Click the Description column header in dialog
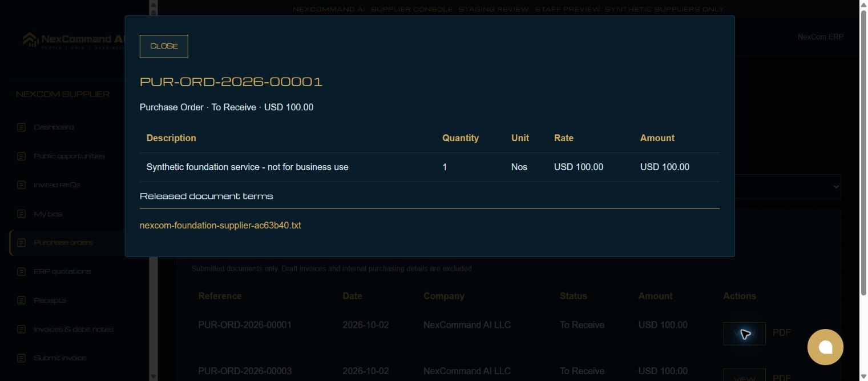This screenshot has height=381, width=868. 171,138
